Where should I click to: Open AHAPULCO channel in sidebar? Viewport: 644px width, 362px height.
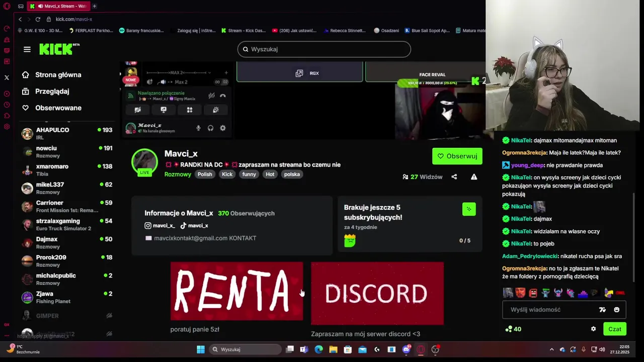click(67, 133)
